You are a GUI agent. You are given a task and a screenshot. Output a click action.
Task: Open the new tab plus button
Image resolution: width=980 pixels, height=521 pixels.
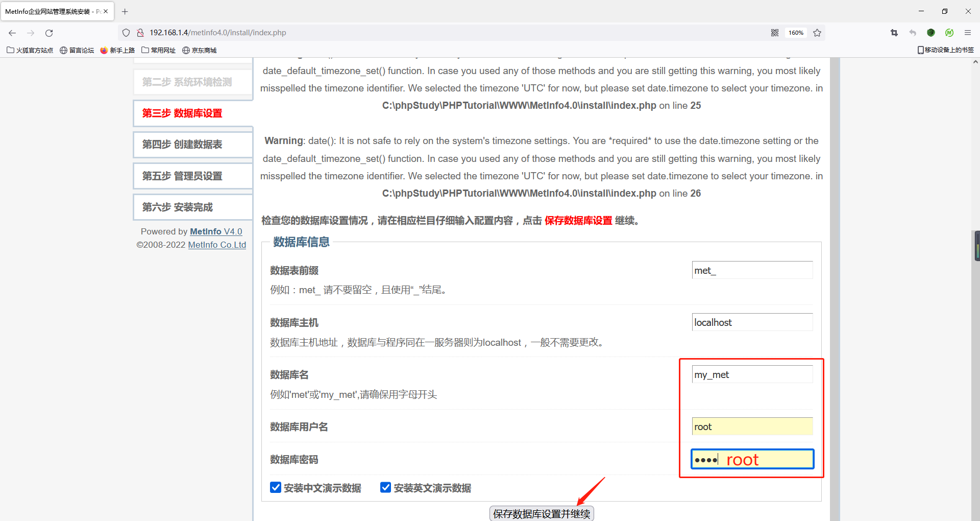pos(125,11)
